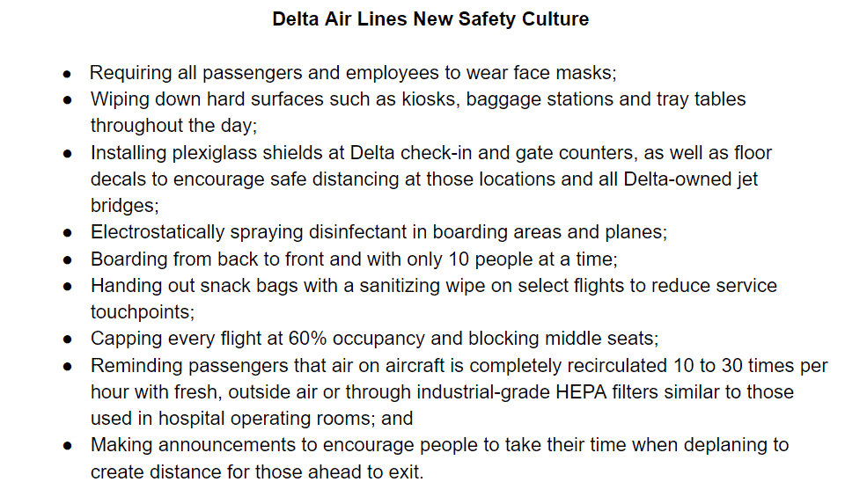This screenshot has width=867, height=504.
Task: Click the heading "Delta Air Lines New Safety Culture"
Action: pos(430,19)
